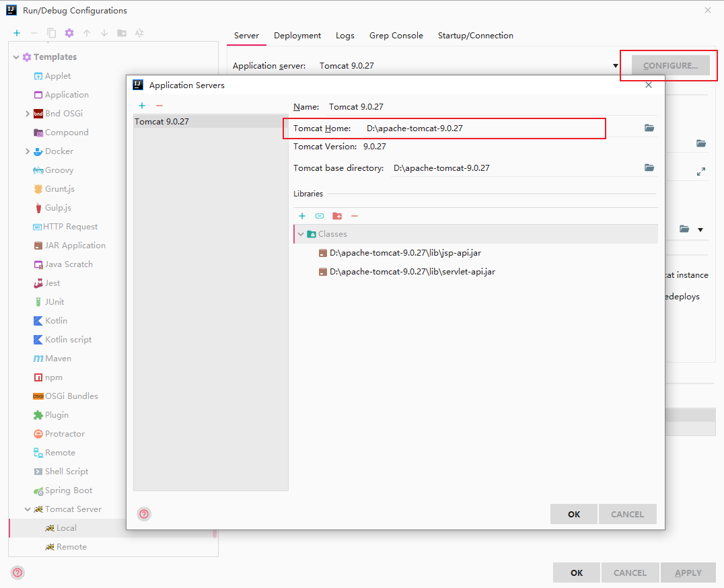Switch to the Deployment tab
724x588 pixels.
click(x=297, y=36)
